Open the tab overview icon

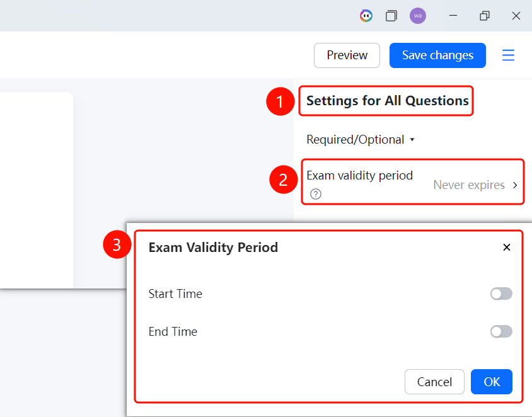click(x=391, y=16)
